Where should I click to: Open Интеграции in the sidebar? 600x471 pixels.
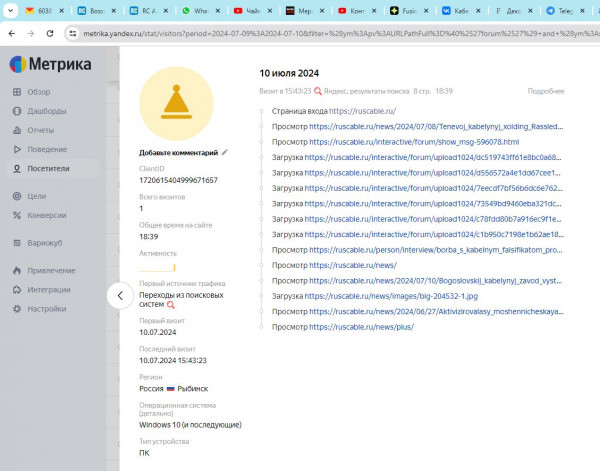click(x=48, y=290)
